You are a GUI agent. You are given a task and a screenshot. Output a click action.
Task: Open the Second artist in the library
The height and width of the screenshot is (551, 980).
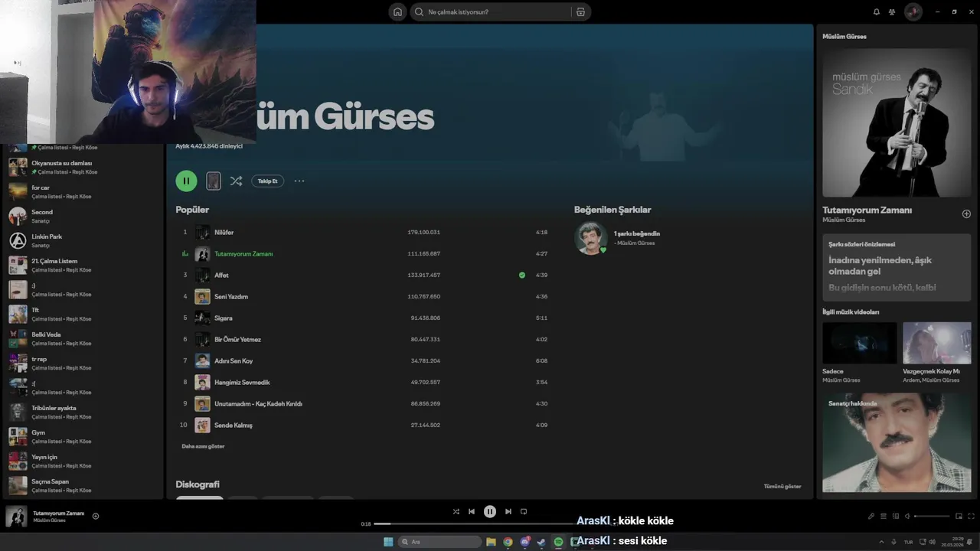84,216
